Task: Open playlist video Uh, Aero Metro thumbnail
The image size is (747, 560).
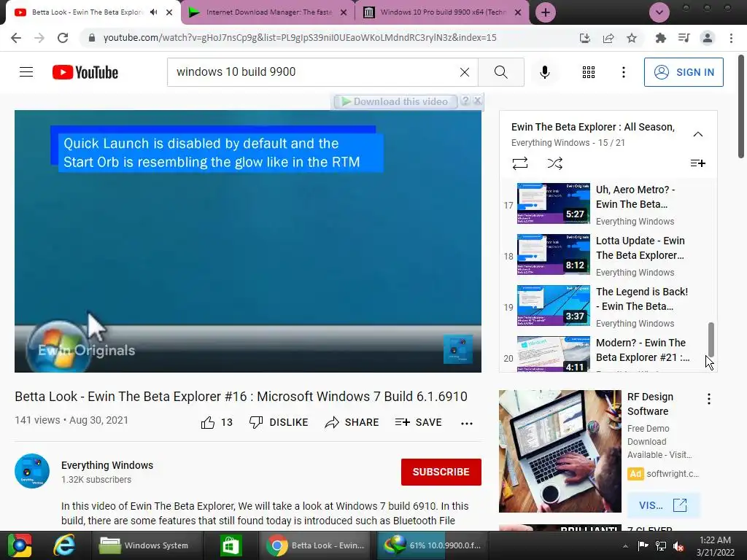Action: [x=554, y=203]
